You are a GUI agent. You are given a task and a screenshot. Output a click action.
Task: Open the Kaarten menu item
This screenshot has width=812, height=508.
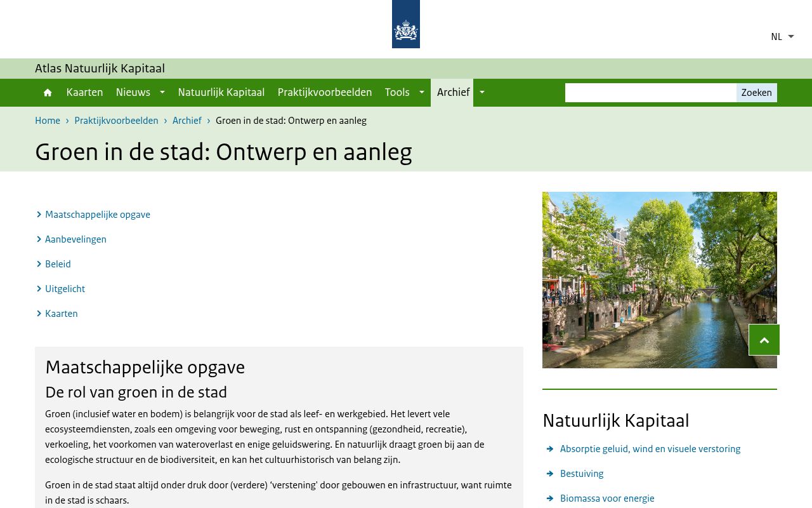tap(84, 93)
